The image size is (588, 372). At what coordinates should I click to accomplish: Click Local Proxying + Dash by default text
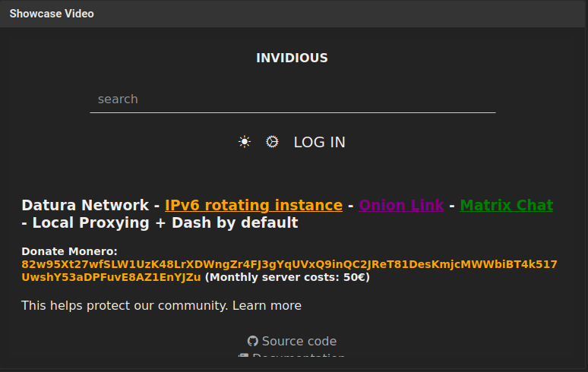tap(165, 223)
